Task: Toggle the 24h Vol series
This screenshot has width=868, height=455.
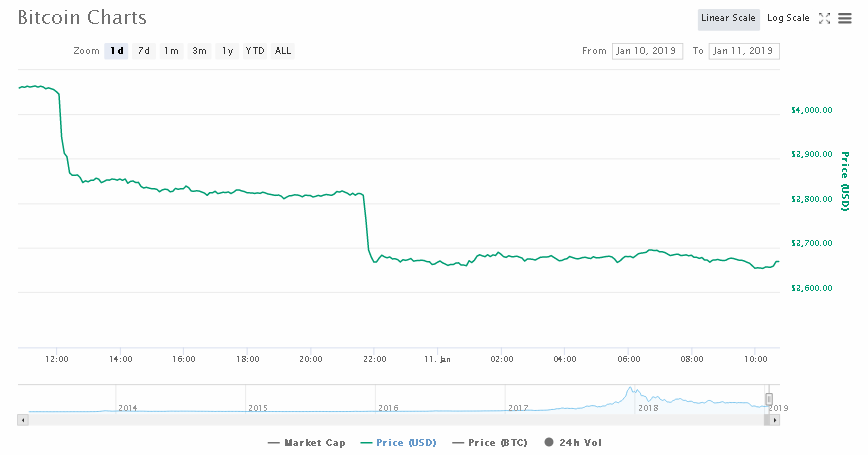Action: [573, 442]
